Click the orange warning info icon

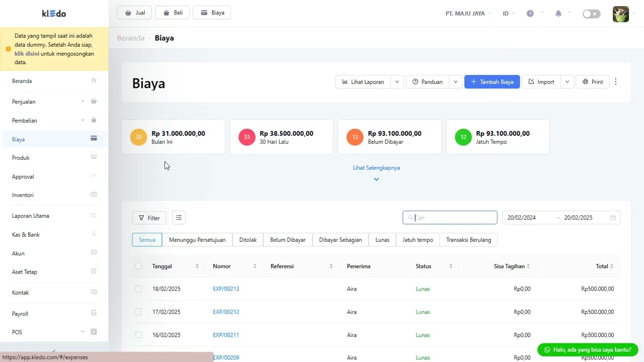coord(8,49)
